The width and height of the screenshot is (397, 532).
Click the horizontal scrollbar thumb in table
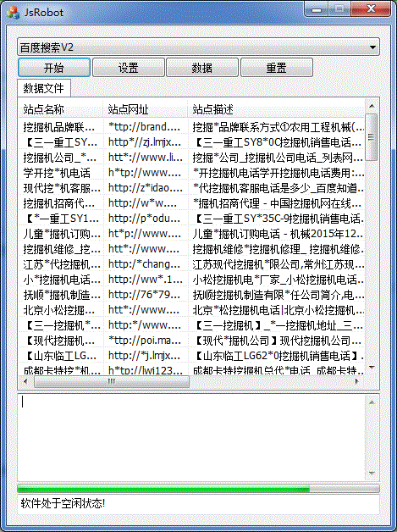[112, 381]
